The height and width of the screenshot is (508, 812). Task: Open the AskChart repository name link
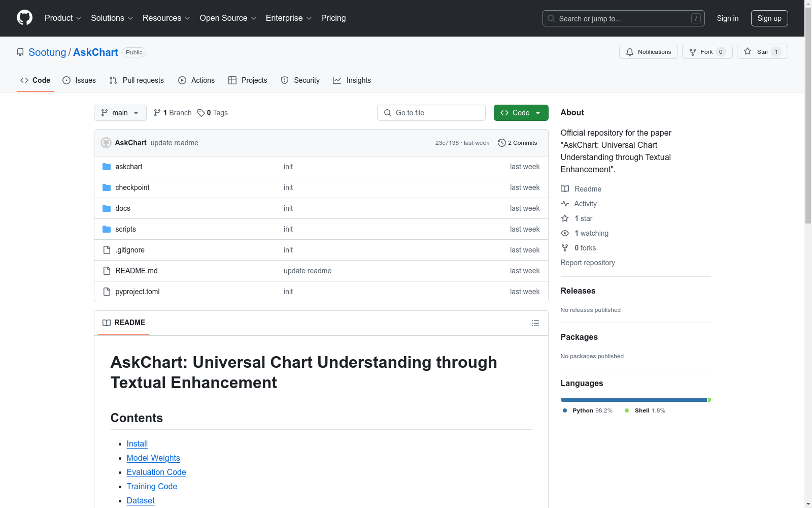point(95,52)
